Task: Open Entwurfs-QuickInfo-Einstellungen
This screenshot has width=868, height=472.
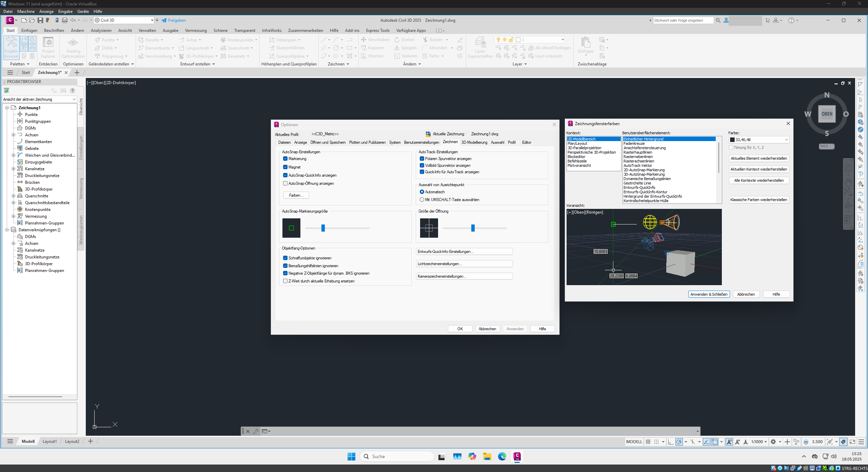Action: (x=464, y=252)
